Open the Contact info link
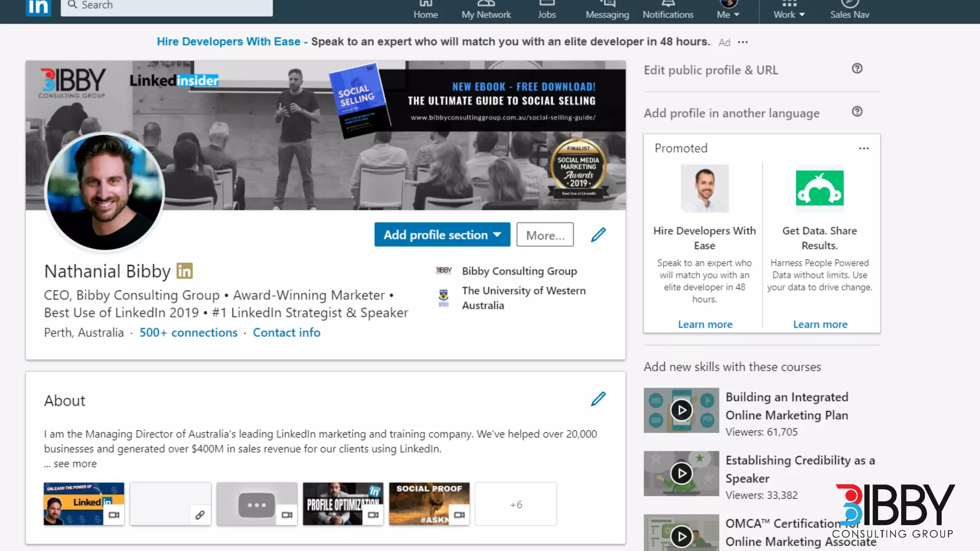Screen dimensions: 980x551 [x=287, y=332]
